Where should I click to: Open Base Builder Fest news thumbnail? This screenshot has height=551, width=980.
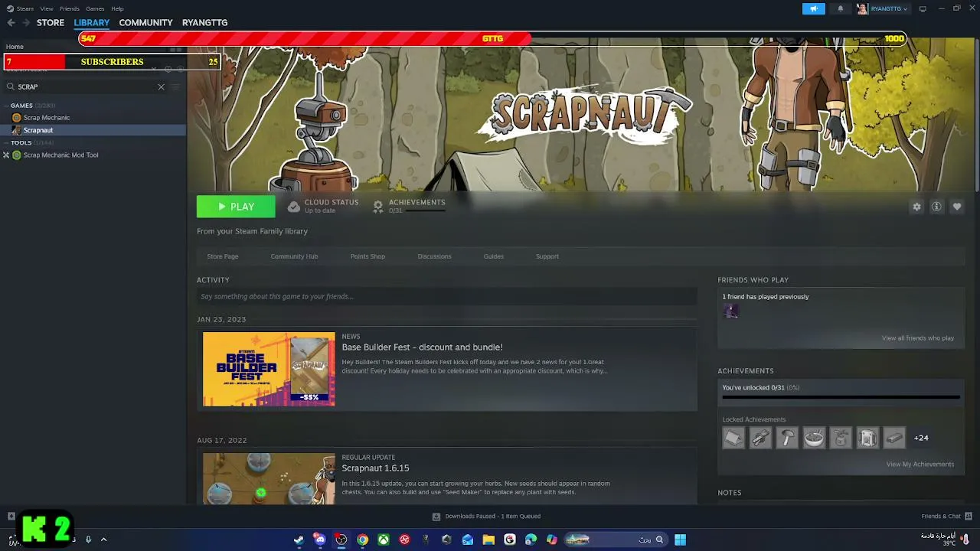(269, 369)
